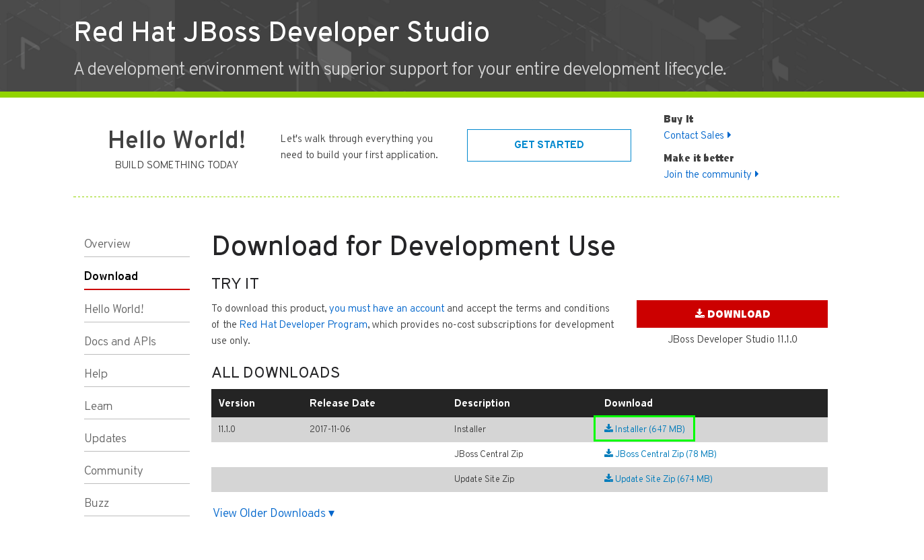Click the Make it better label
This screenshot has width=924, height=560.
click(699, 158)
